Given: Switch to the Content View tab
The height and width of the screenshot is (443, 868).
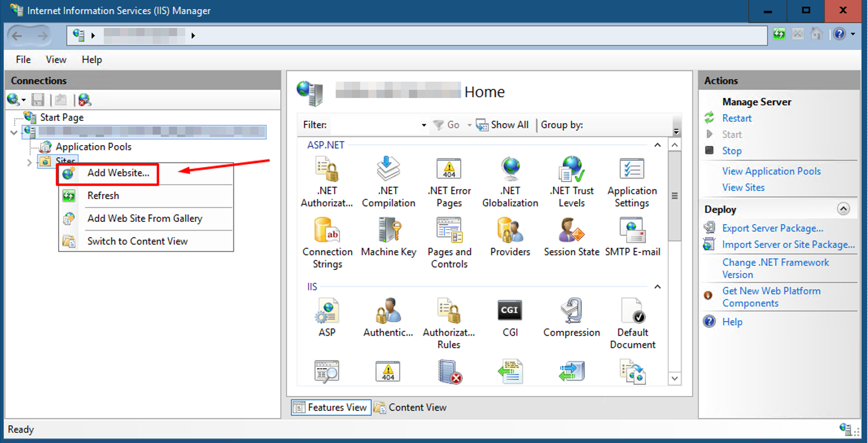Looking at the screenshot, I should 410,408.
